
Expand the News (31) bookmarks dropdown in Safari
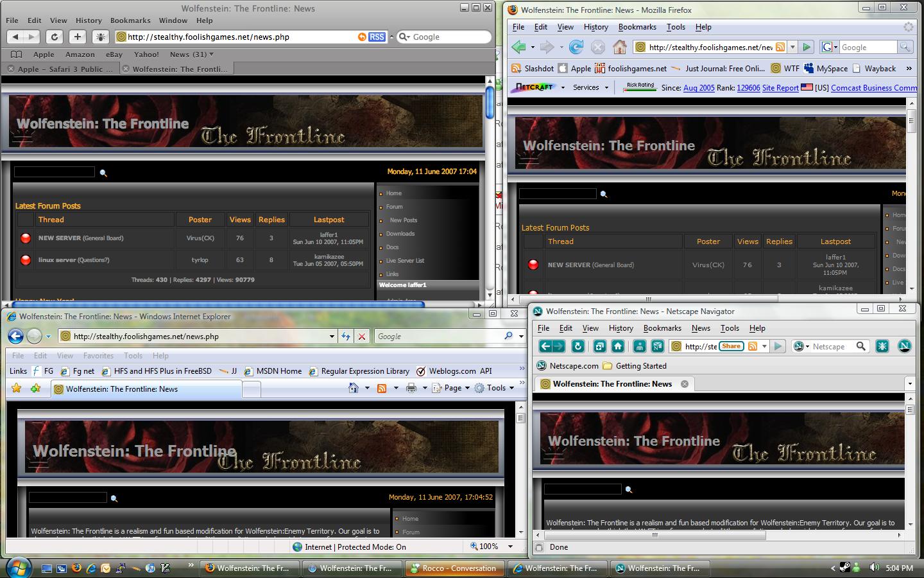pos(192,55)
